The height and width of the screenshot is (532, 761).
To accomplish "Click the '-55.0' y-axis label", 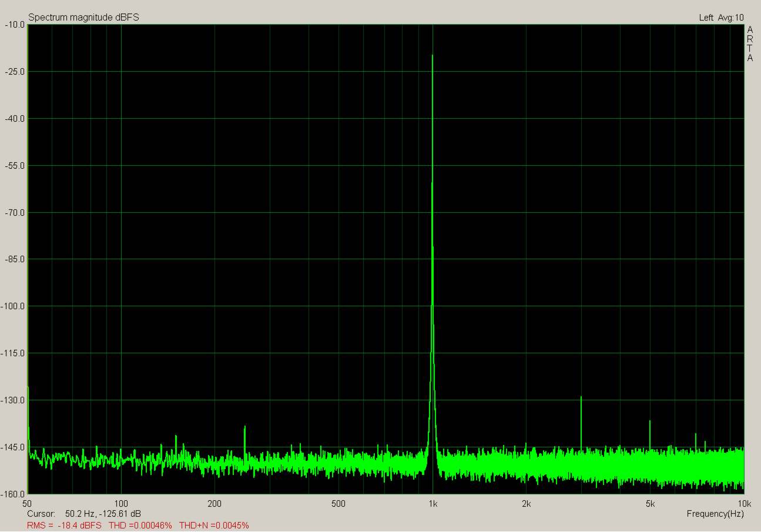I will point(14,166).
